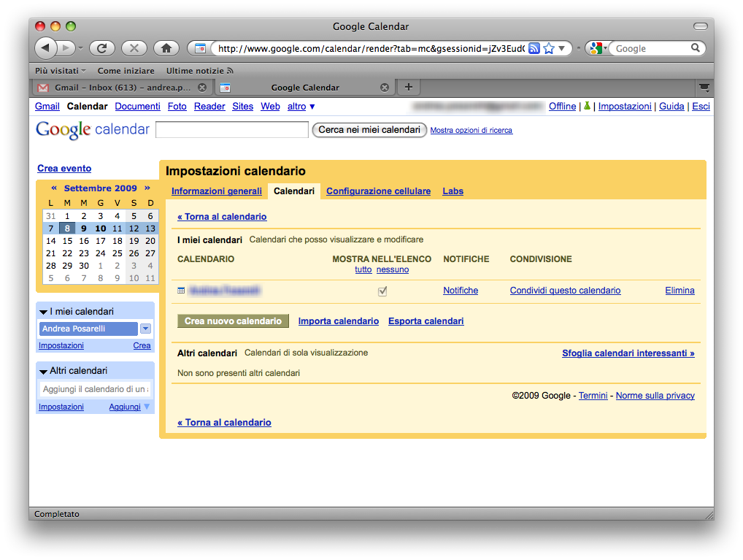Click the Crea nuovo calendario button

coord(233,321)
